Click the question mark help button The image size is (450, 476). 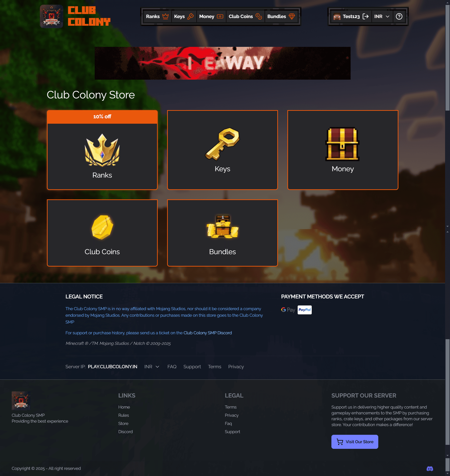[399, 16]
